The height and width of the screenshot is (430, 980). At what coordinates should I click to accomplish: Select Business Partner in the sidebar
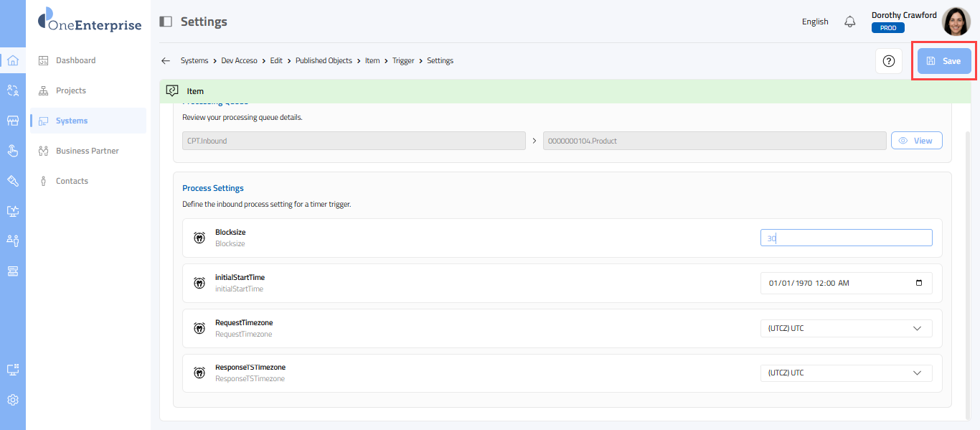click(87, 151)
